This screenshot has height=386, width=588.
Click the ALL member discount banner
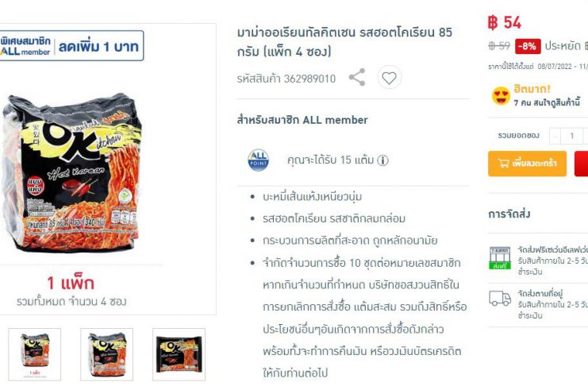point(71,46)
